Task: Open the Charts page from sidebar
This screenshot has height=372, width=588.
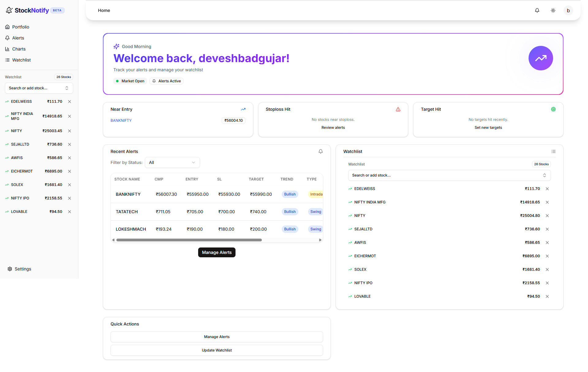Action: [19, 49]
